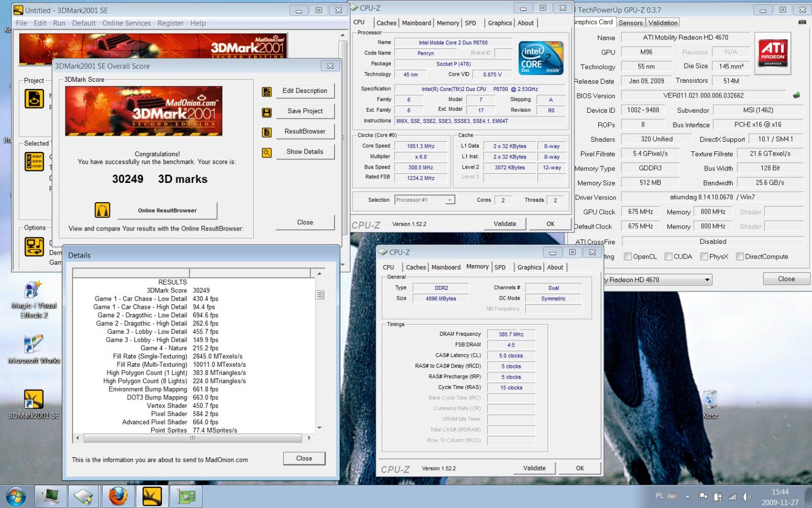Click the DRAM Frequency value 385.7 MHz
Image resolution: width=812 pixels, height=508 pixels.
[x=511, y=334]
